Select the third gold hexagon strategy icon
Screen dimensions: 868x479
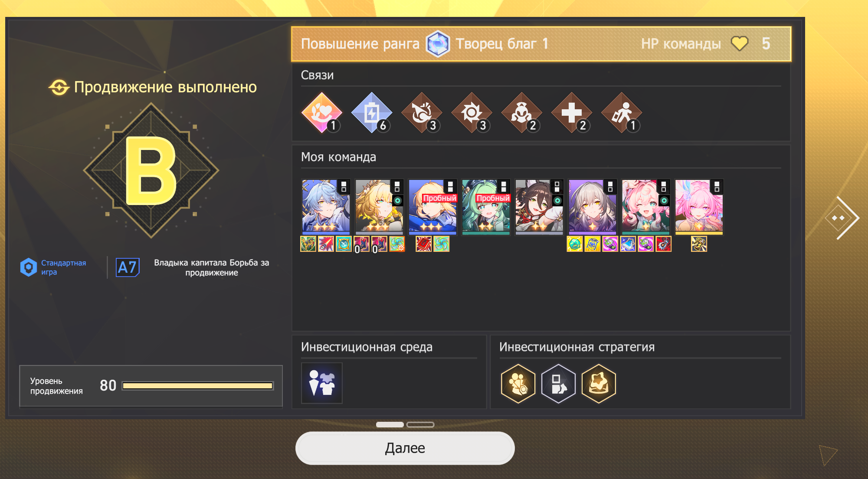599,384
